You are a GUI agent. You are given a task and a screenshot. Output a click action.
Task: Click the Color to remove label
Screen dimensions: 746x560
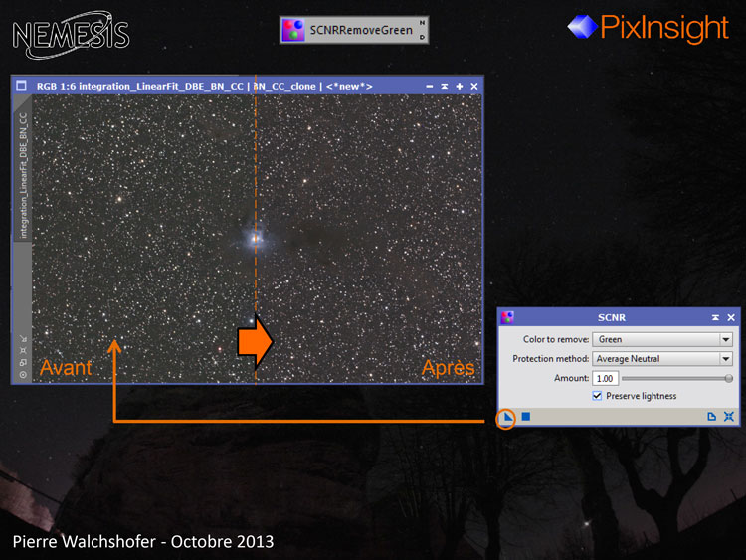556,340
